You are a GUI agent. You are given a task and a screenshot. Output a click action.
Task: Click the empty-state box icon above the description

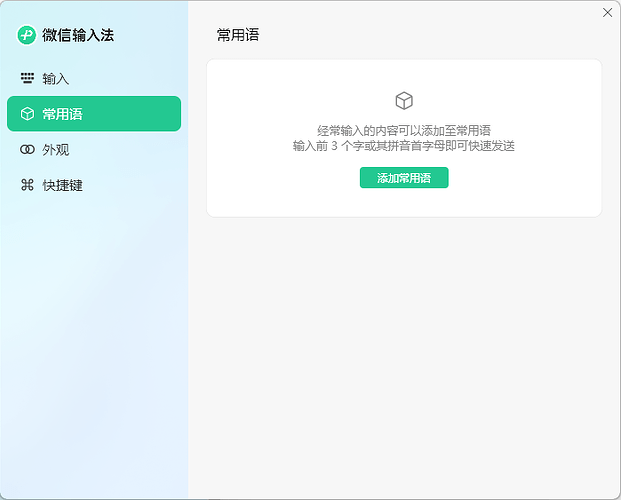pyautogui.click(x=404, y=101)
